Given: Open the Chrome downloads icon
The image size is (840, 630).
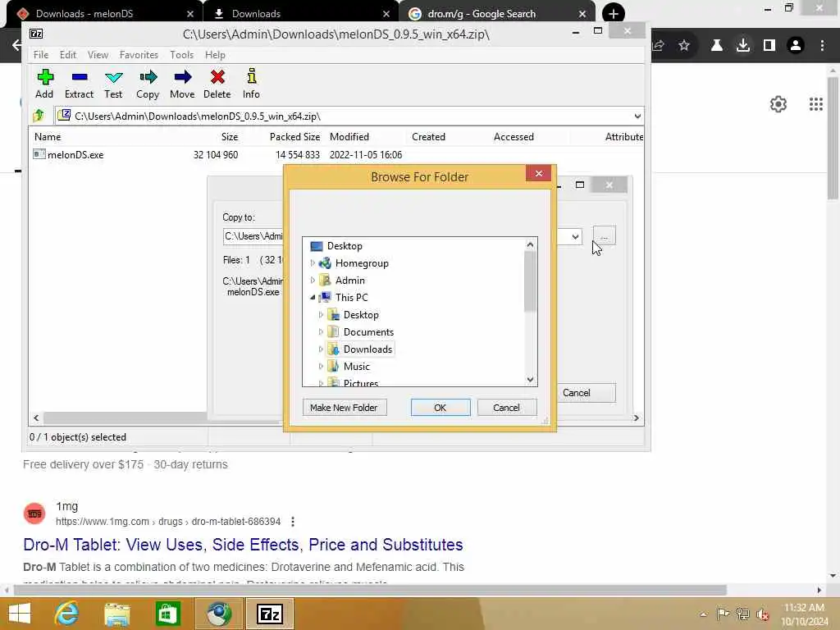Looking at the screenshot, I should pyautogui.click(x=742, y=46).
